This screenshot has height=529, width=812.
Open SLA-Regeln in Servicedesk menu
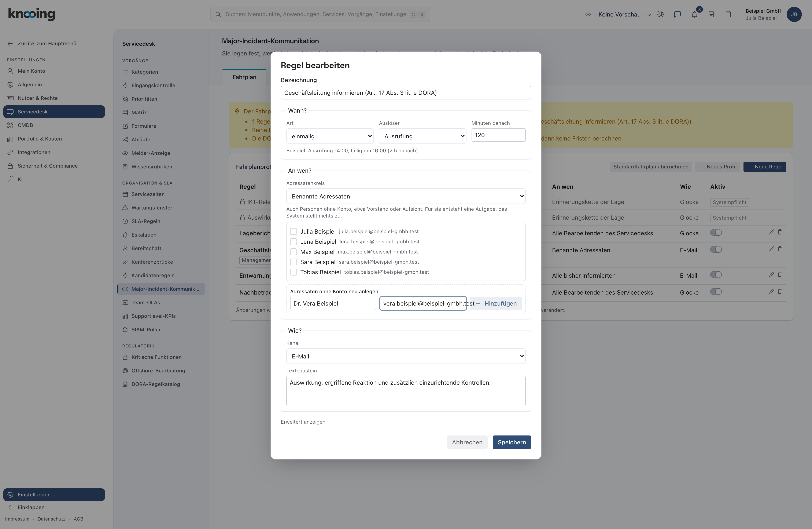point(146,221)
